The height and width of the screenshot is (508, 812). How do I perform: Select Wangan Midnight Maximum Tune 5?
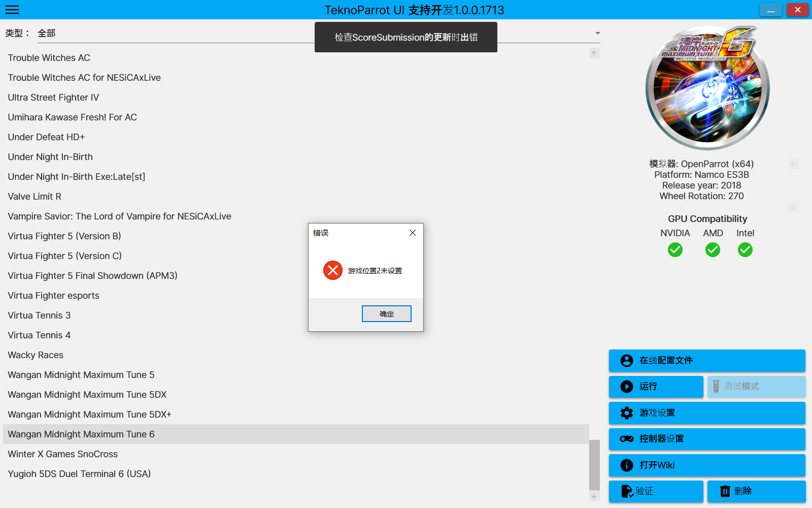click(x=296, y=375)
